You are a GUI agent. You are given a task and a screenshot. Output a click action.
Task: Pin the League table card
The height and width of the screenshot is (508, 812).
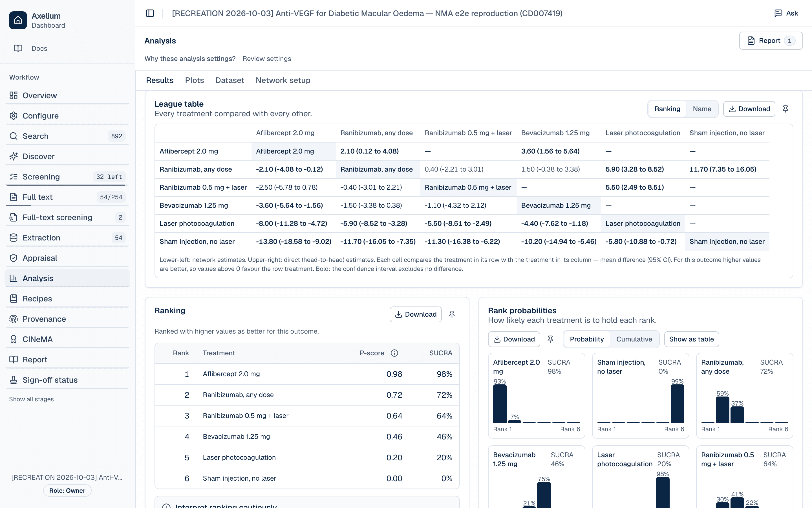(x=785, y=109)
